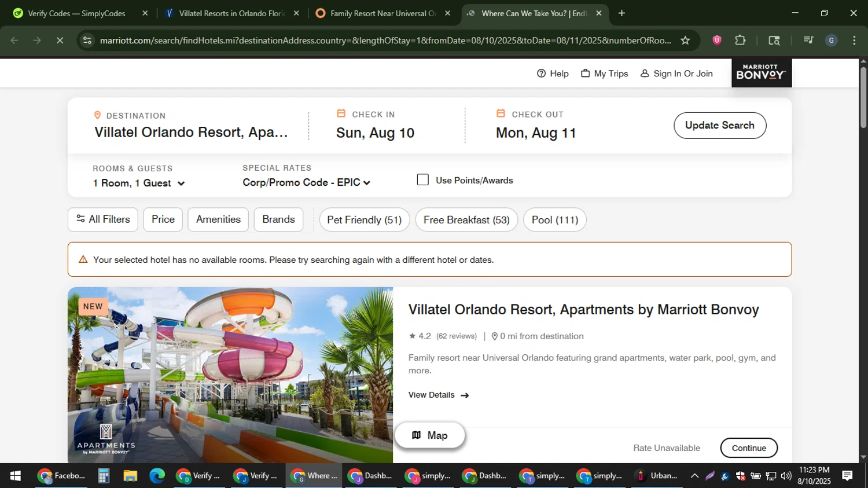Open Chrome three-dot menu
This screenshot has height=488, width=868.
pos(854,40)
